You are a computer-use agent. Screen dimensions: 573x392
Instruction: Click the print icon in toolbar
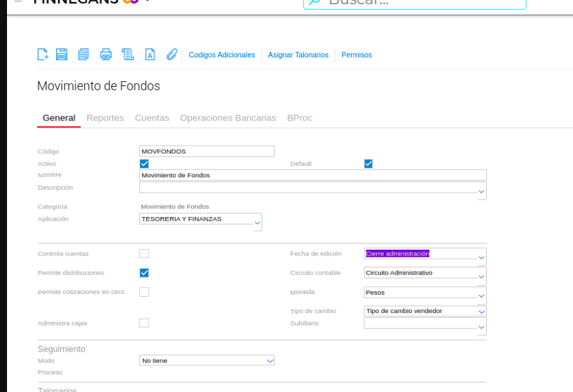[106, 55]
